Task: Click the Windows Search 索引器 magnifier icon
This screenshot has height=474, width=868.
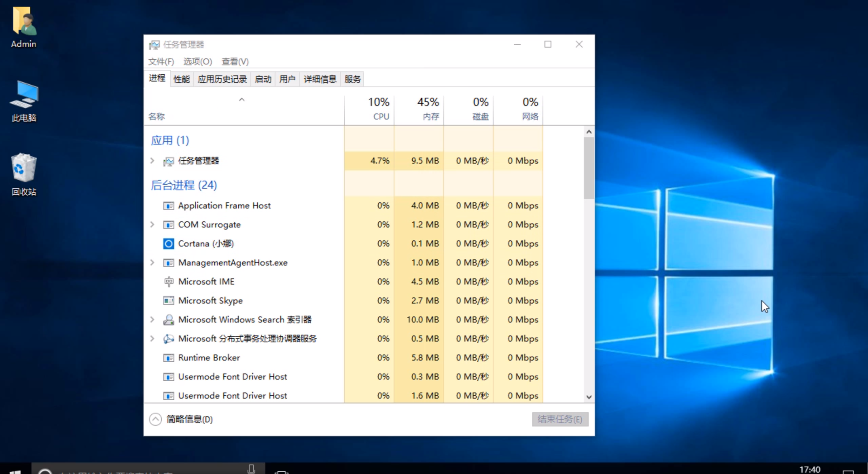Action: pos(168,320)
